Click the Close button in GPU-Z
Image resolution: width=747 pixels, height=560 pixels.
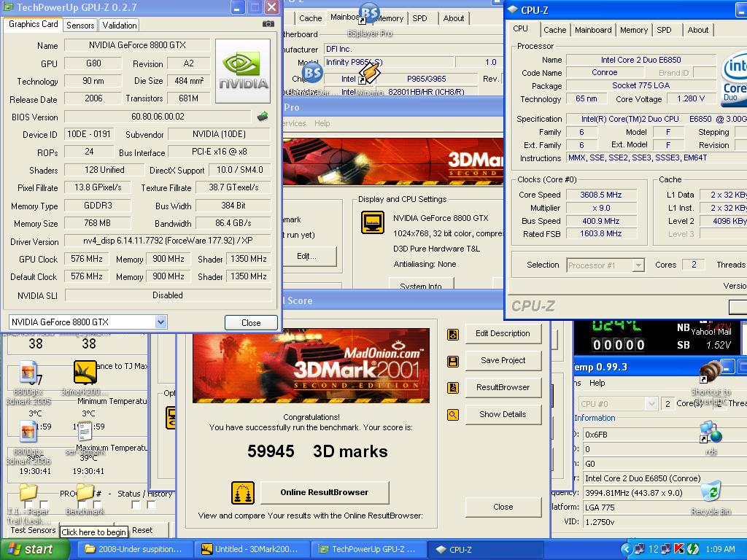tap(251, 322)
